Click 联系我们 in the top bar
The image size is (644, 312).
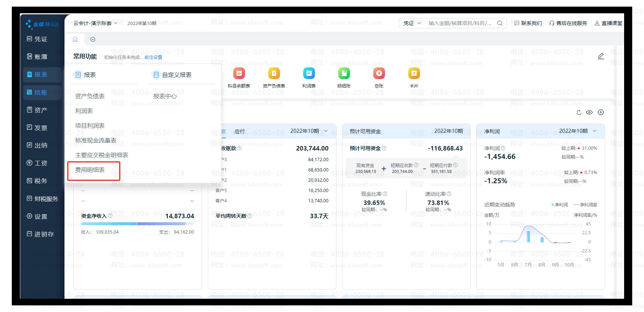click(528, 23)
